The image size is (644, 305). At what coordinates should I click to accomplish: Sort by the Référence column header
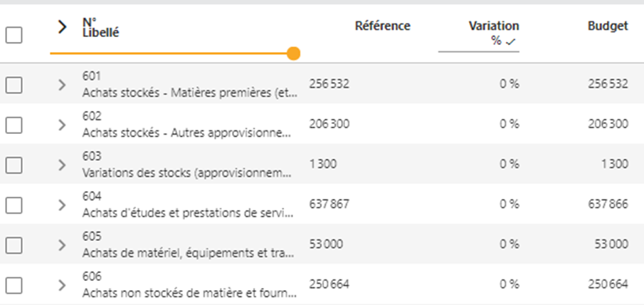click(382, 26)
